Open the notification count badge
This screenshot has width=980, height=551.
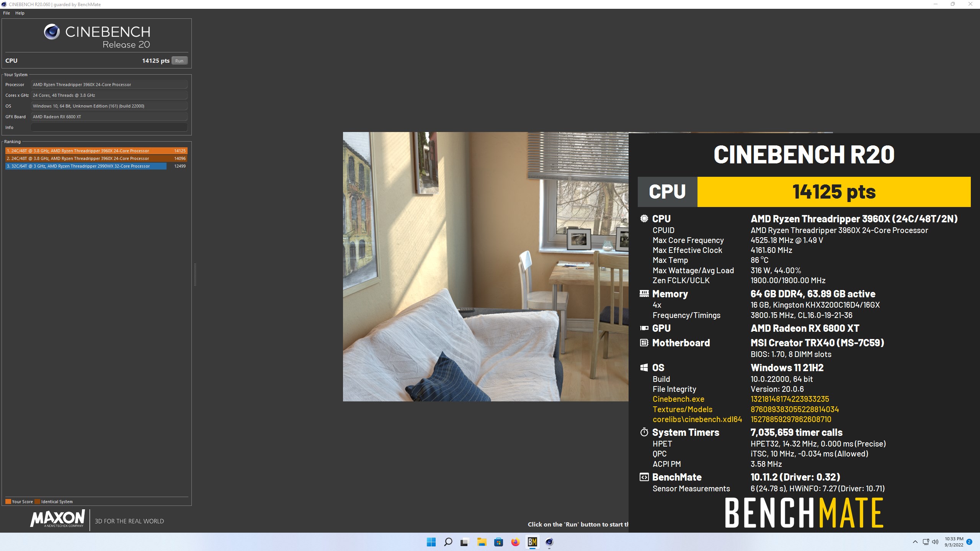click(x=969, y=542)
